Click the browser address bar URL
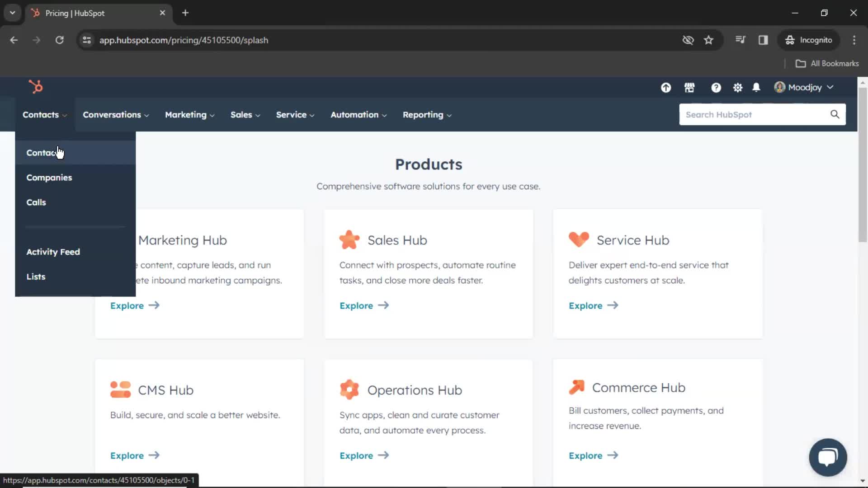 [184, 40]
